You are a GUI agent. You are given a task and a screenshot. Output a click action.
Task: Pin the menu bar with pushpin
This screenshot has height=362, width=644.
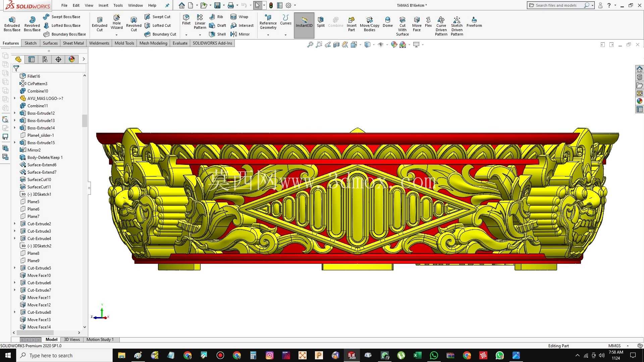[167, 5]
